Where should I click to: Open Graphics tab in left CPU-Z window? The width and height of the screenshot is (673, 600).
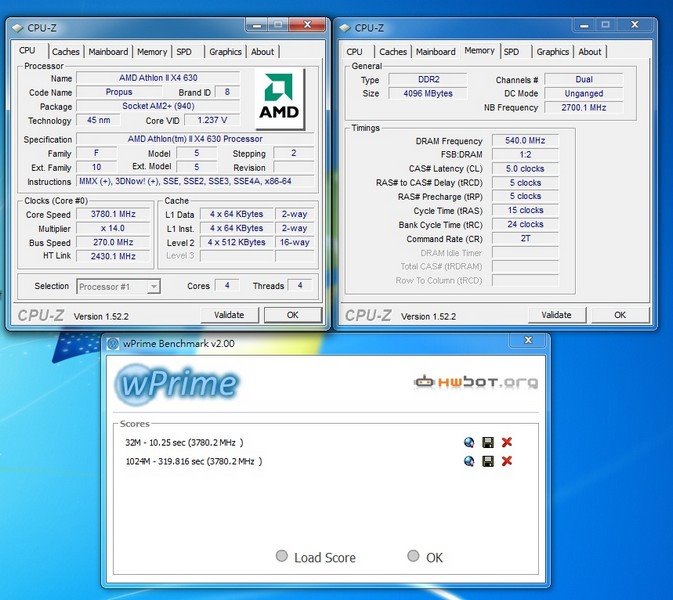pos(225,52)
